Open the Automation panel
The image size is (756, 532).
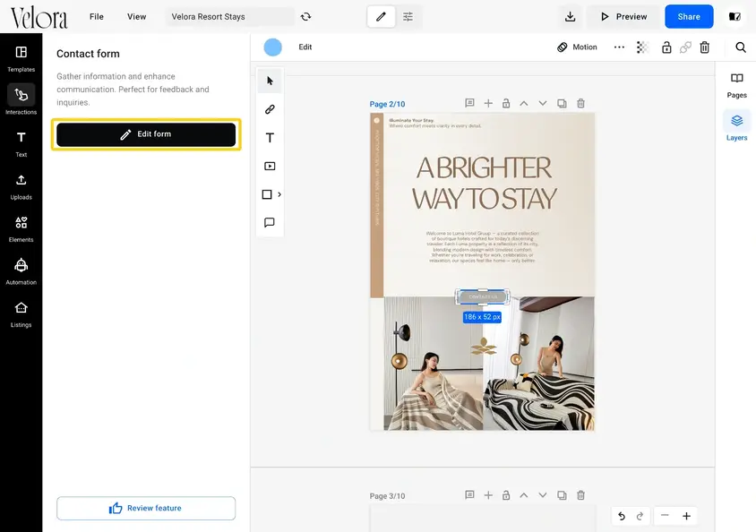pos(21,271)
